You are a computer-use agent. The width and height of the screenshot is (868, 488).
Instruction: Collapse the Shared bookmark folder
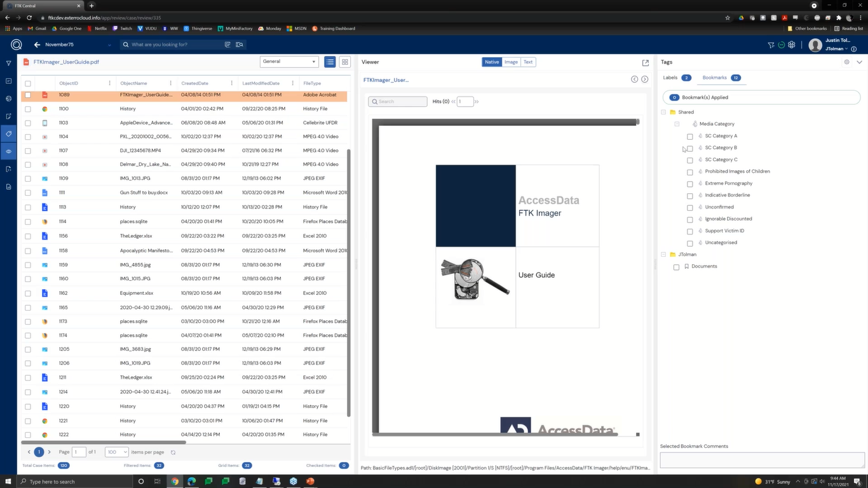(663, 112)
